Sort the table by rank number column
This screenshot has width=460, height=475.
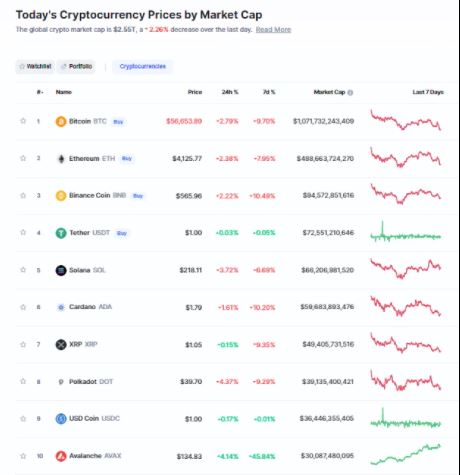pos(40,92)
